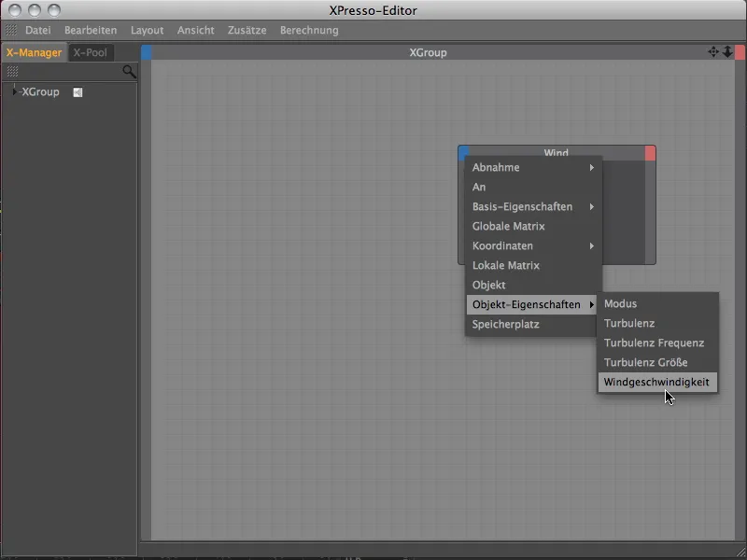747x560 pixels.
Task: Click the XGroup zoom arrow icon
Action: tap(727, 52)
